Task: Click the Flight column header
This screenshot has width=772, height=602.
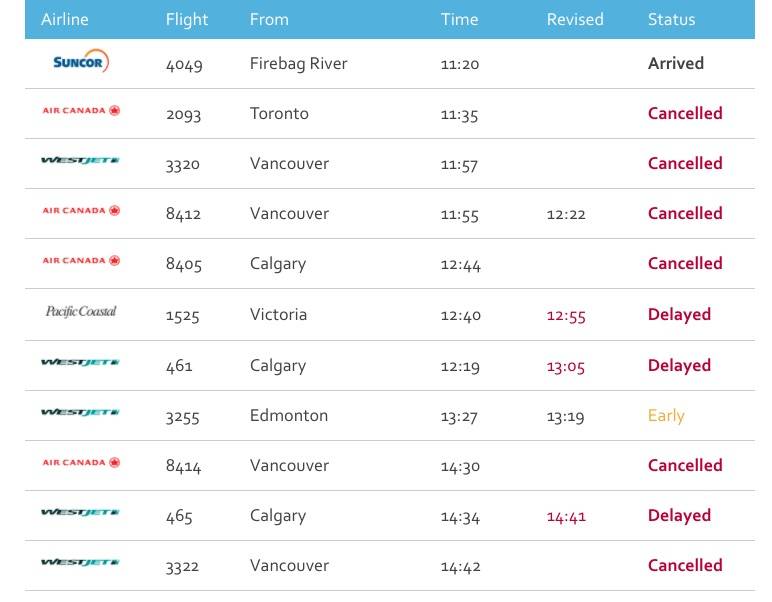Action: 187,20
